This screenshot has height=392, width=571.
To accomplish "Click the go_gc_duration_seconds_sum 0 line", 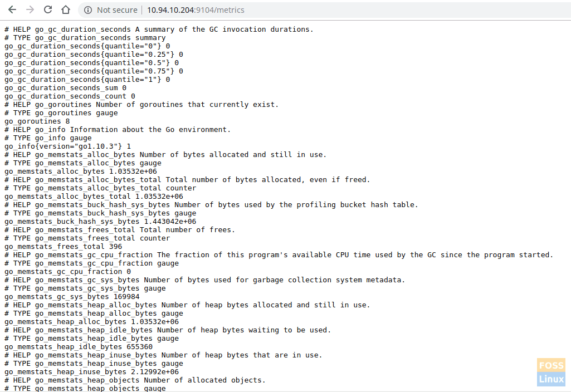I will pos(65,88).
